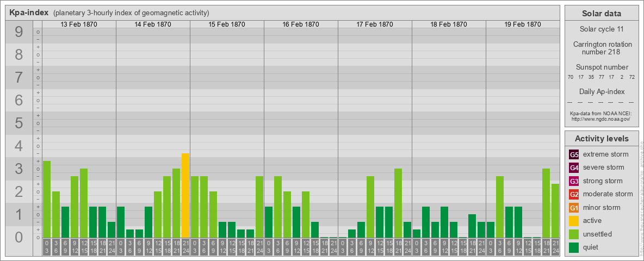The width and height of the screenshot is (644, 261).
Task: Click the '15 Feb 1870' date header
Action: pyautogui.click(x=227, y=24)
